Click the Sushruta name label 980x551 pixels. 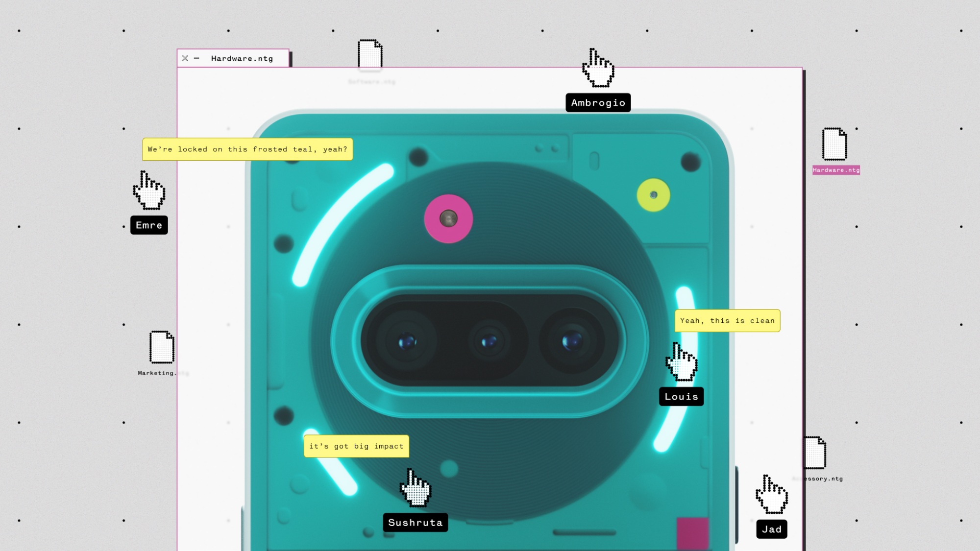click(415, 523)
